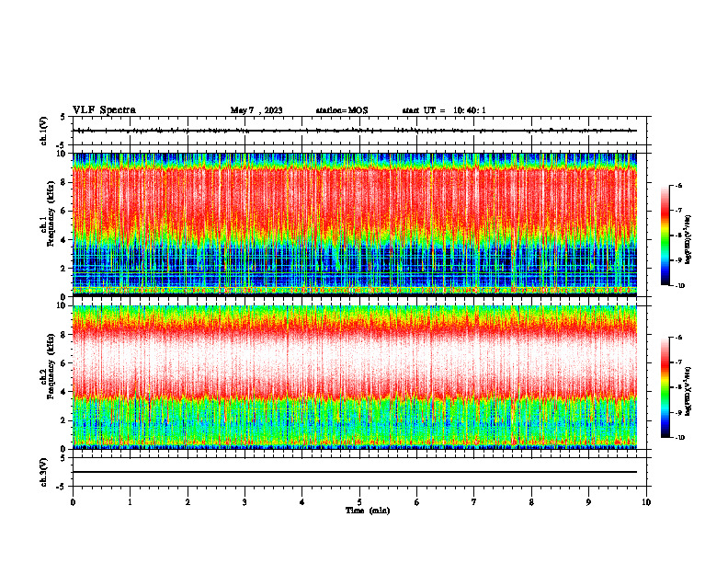Click the "-9" label on ch.2 color bar
This screenshot has width=728, height=563.
coord(678,412)
